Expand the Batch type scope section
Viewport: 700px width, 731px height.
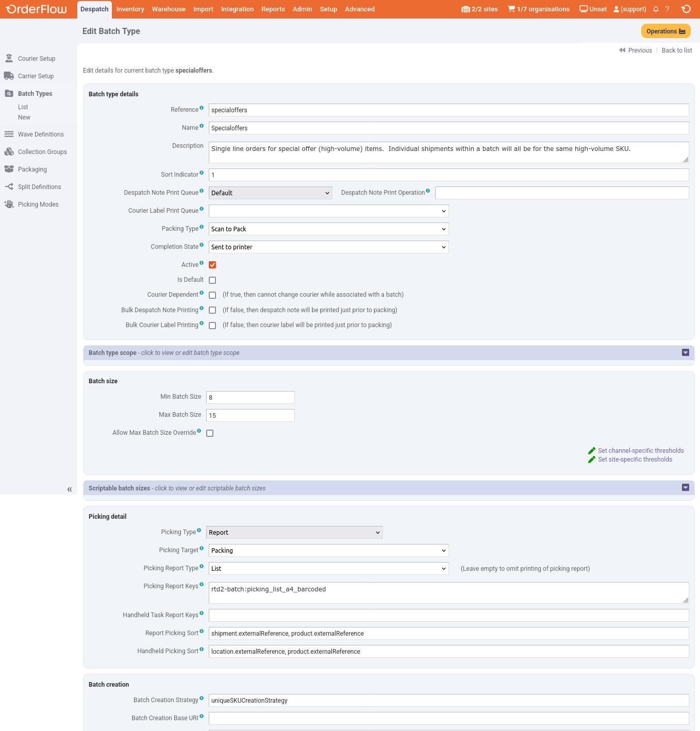tap(685, 353)
